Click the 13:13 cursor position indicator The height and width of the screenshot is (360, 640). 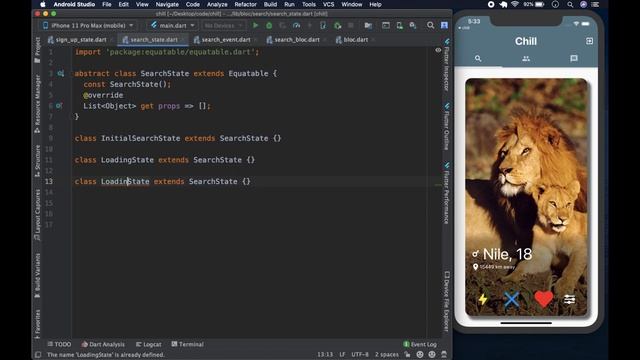point(325,354)
